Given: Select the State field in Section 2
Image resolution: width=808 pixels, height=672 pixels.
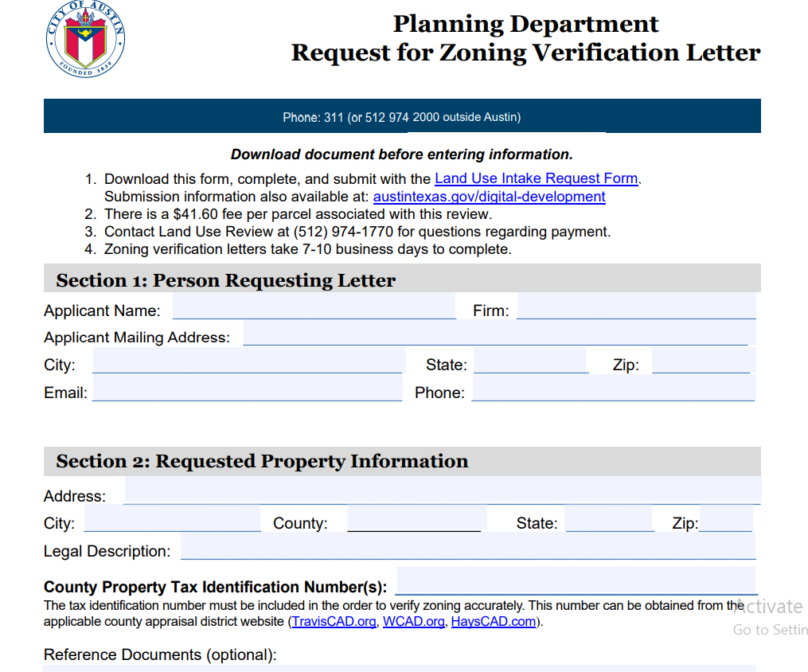Looking at the screenshot, I should pos(609,522).
